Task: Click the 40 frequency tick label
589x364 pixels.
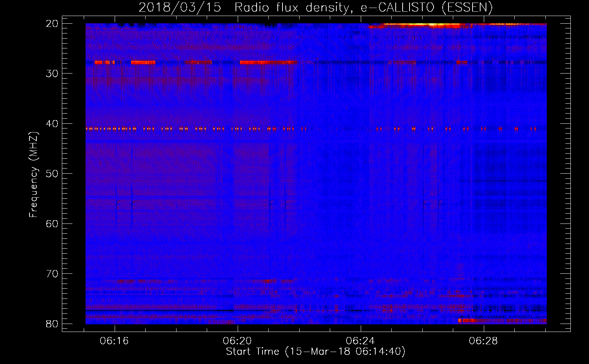Action: [52, 124]
